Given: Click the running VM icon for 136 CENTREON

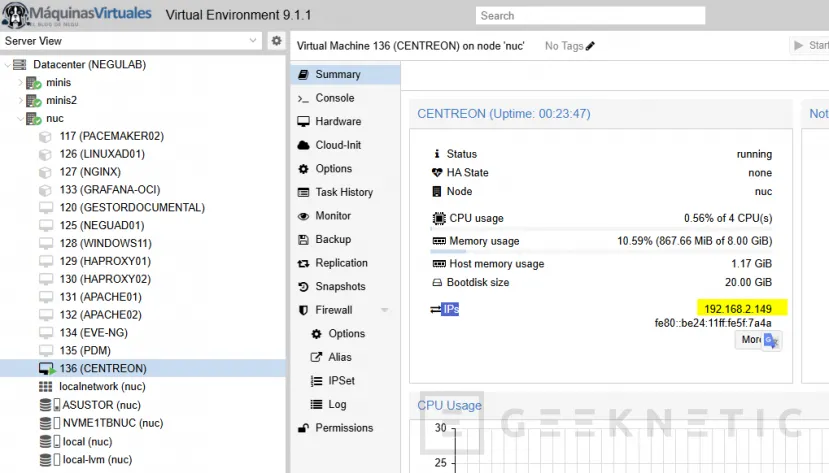Looking at the screenshot, I should click(x=47, y=368).
